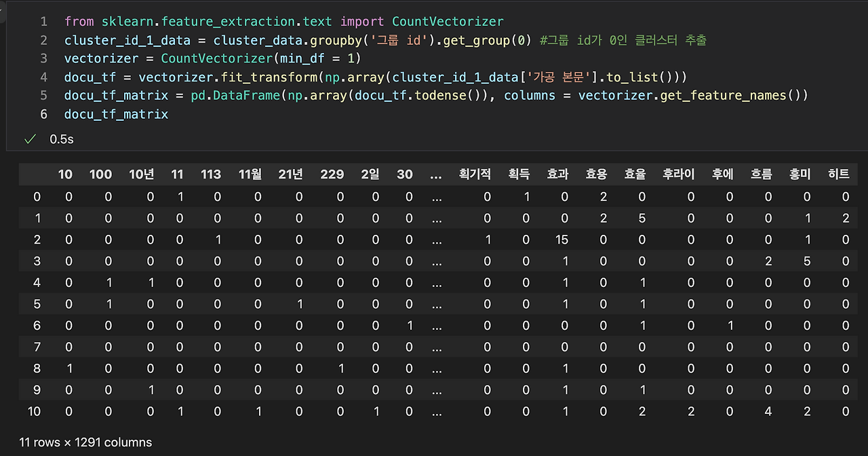Viewport: 868px width, 456px height.
Task: Click the value 2 in 후라이 column
Action: click(x=691, y=411)
